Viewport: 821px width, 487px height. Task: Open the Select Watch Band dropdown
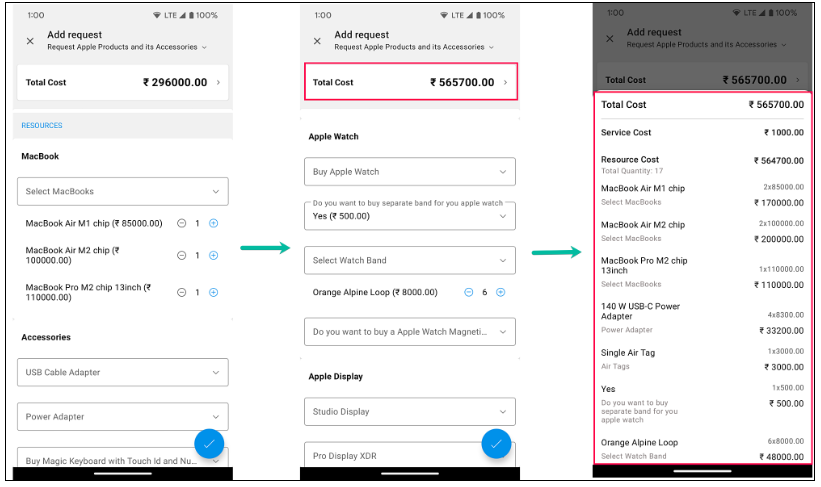click(x=410, y=260)
